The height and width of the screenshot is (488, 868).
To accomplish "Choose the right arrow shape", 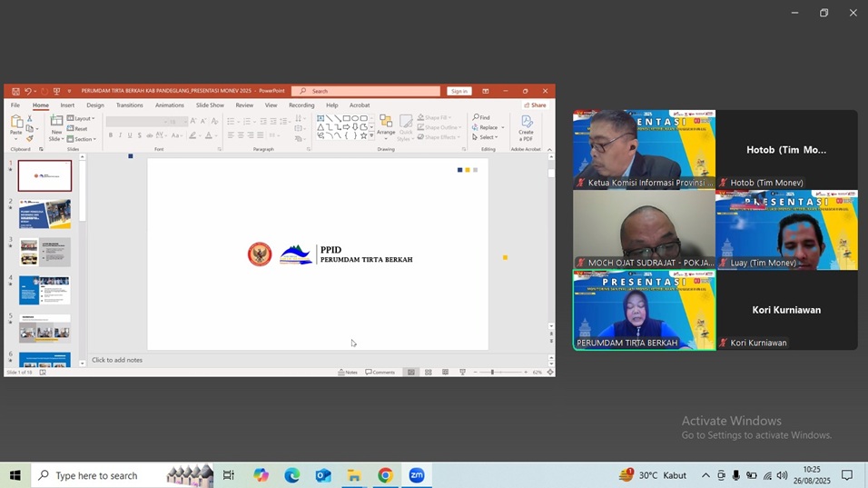I will click(347, 127).
